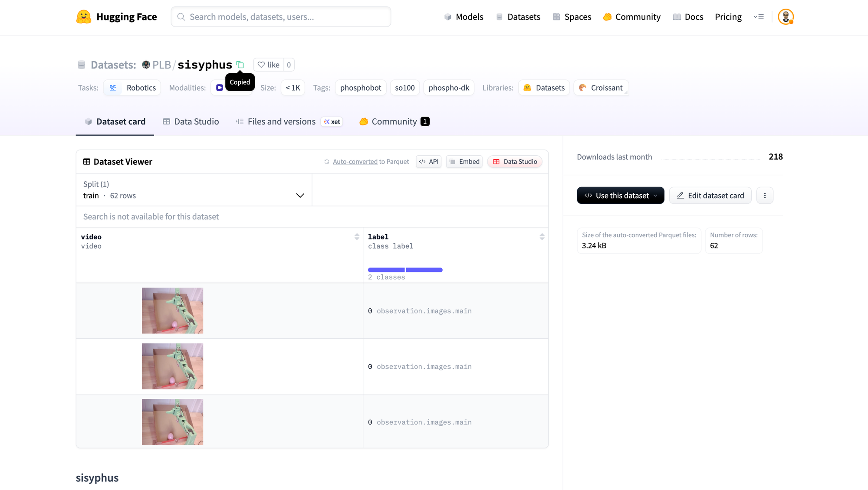Click the label class distribution bar
The image size is (868, 490).
405,270
